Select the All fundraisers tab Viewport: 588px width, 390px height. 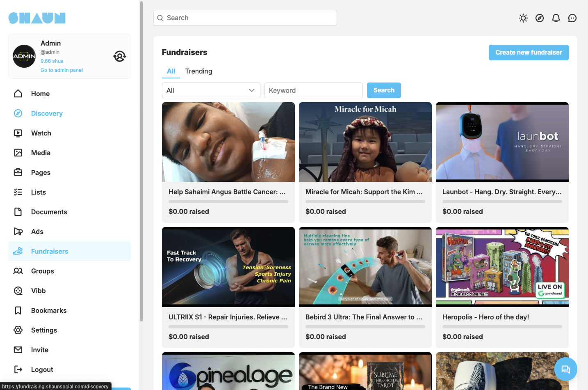pos(171,71)
